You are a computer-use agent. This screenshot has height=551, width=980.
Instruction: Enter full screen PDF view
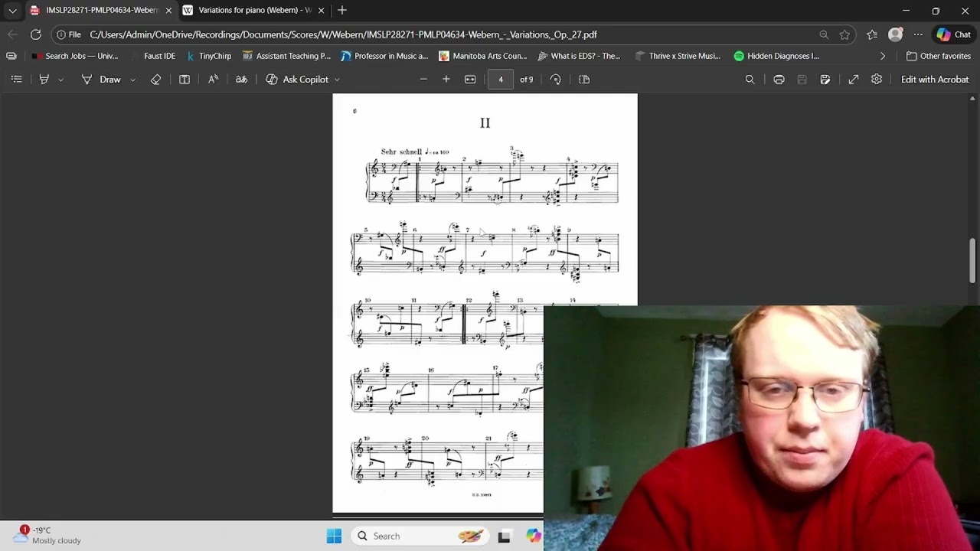pos(854,80)
